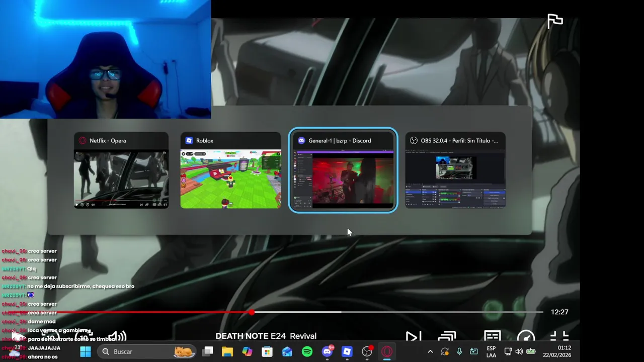644x362 pixels.
Task: Open Netflix audio and subtitles menu
Action: click(492, 336)
